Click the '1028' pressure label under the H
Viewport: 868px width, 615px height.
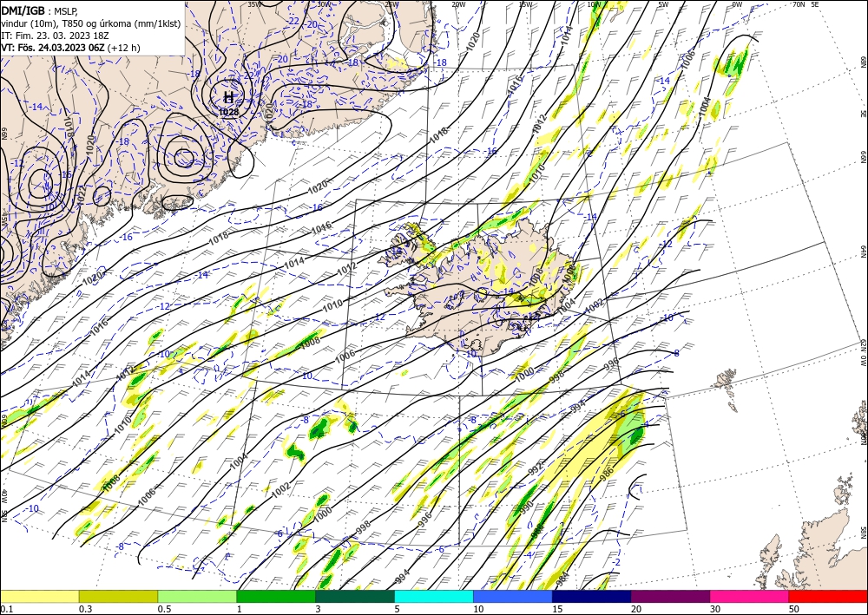pyautogui.click(x=228, y=112)
